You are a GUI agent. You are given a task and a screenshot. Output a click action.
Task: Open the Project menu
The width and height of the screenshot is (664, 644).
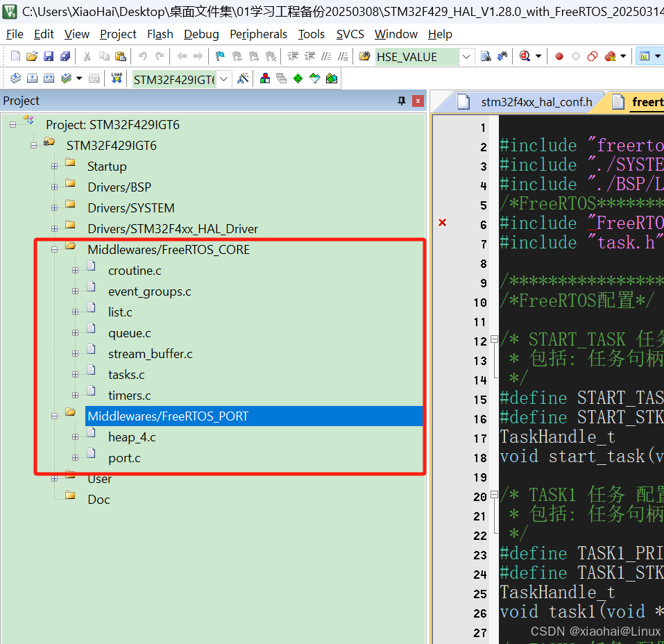(x=118, y=34)
